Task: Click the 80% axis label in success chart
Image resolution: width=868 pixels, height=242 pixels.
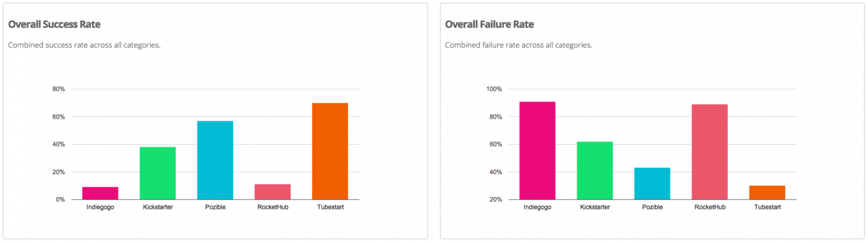Action: point(58,89)
